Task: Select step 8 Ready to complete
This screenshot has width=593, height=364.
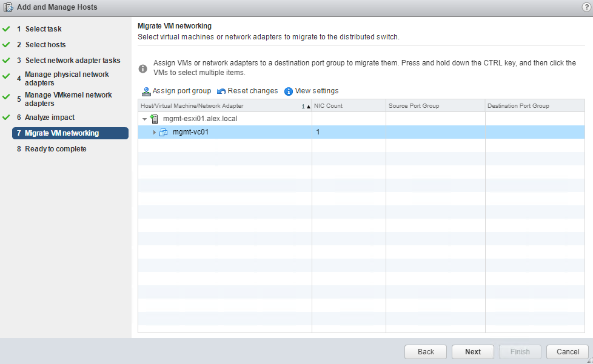Action: click(52, 149)
